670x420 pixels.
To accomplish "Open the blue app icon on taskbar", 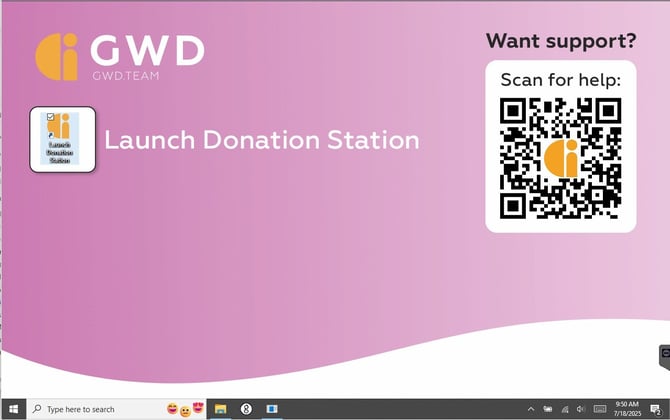I will [x=272, y=409].
